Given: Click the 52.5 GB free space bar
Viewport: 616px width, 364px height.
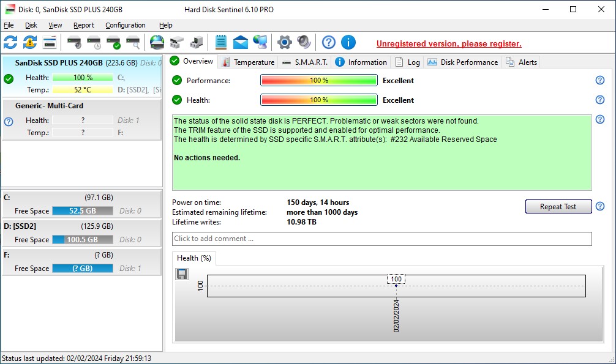Looking at the screenshot, I should 83,211.
